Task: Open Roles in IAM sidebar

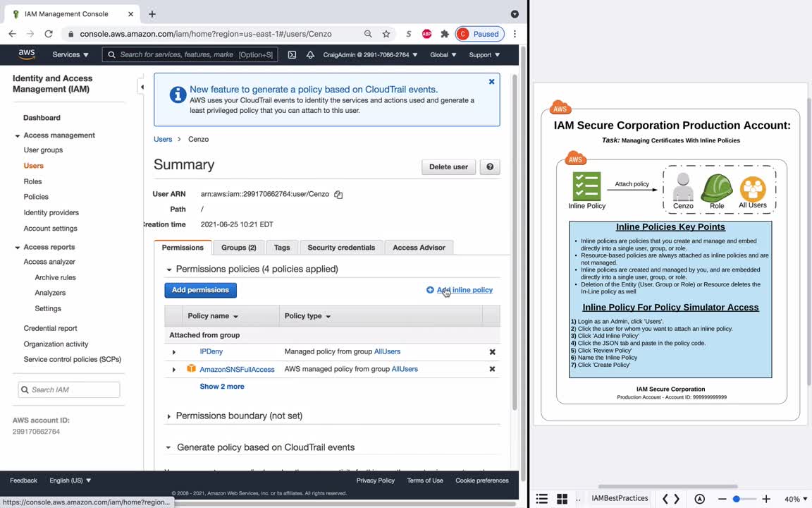Action: (x=32, y=181)
